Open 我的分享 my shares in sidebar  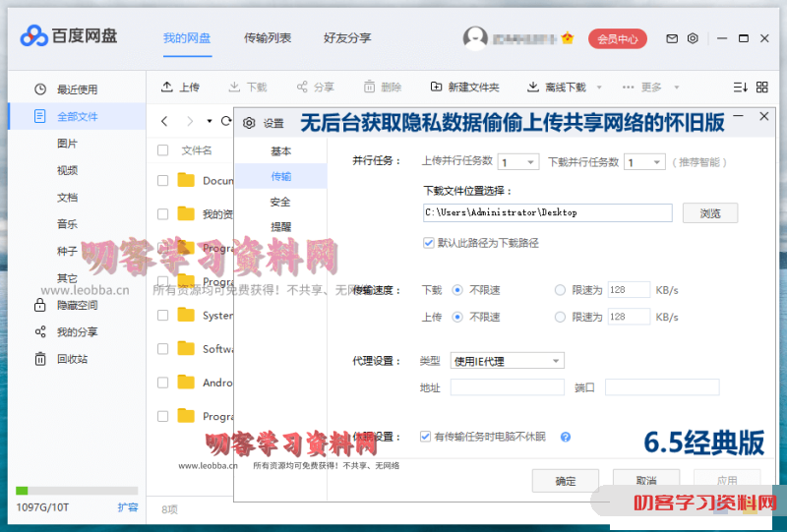[77, 332]
